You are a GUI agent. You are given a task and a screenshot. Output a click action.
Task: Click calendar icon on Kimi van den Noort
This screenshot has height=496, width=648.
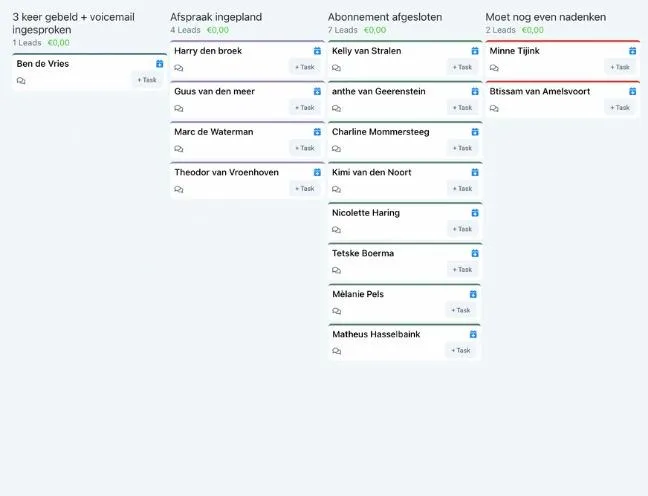pyautogui.click(x=475, y=172)
